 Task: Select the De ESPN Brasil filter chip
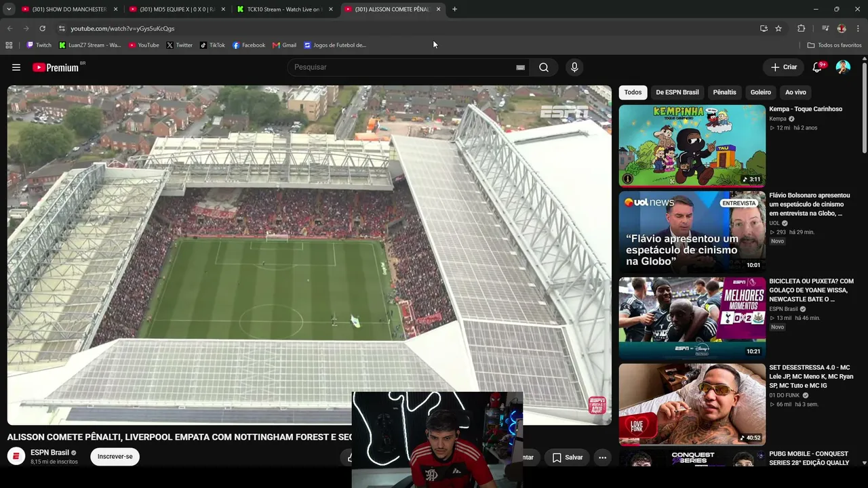pyautogui.click(x=677, y=92)
